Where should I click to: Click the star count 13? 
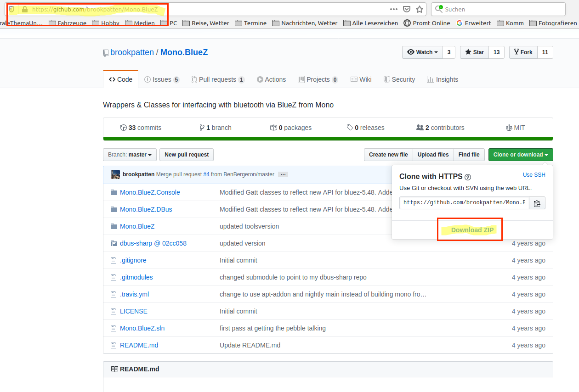tap(496, 52)
